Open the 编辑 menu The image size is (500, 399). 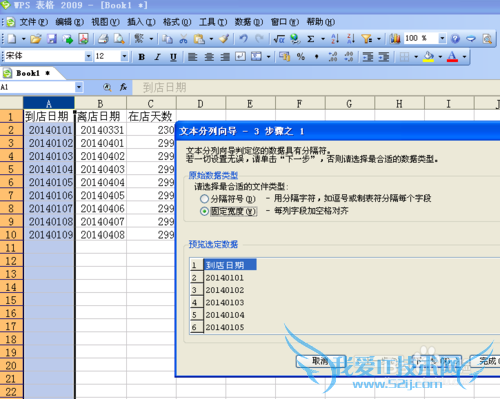pyautogui.click(x=69, y=22)
